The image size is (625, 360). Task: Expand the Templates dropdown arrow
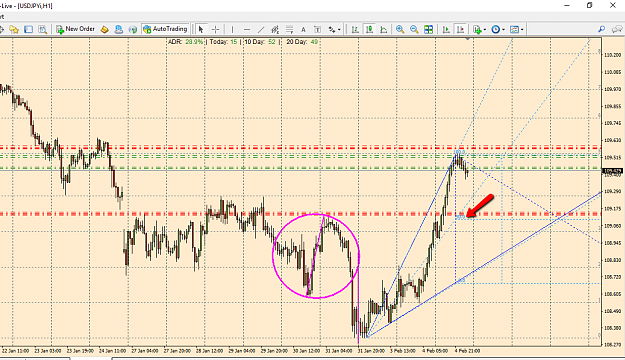pos(522,30)
